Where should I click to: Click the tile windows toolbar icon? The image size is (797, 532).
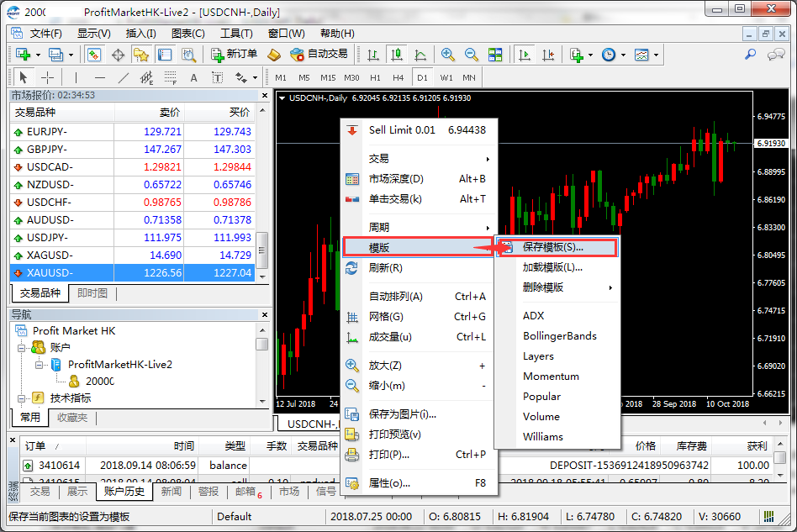[x=495, y=55]
